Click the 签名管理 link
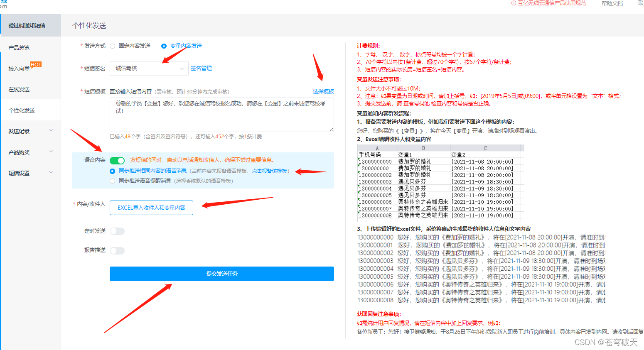Image resolution: width=644 pixels, height=350 pixels. [x=201, y=68]
